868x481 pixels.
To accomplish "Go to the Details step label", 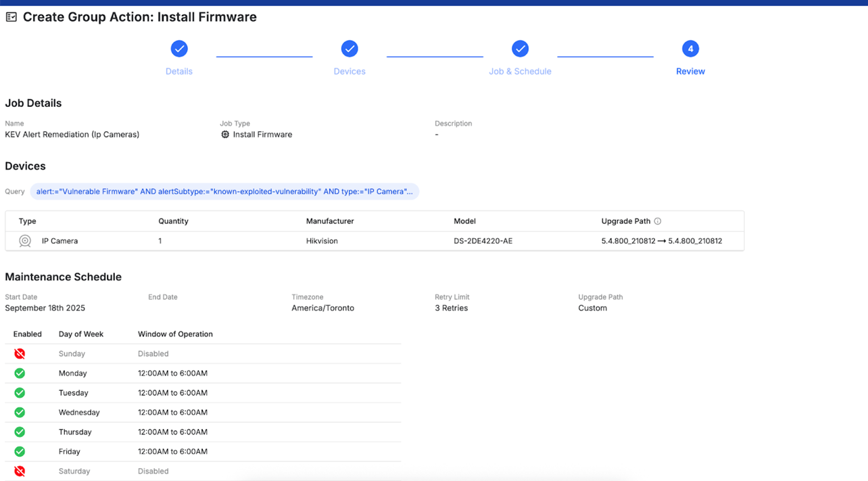I will pos(179,71).
